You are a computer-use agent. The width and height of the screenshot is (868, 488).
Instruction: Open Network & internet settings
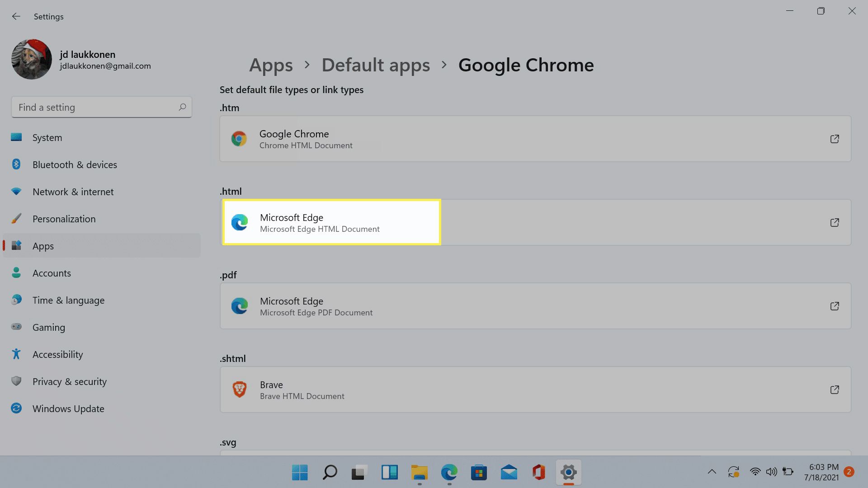102,192
